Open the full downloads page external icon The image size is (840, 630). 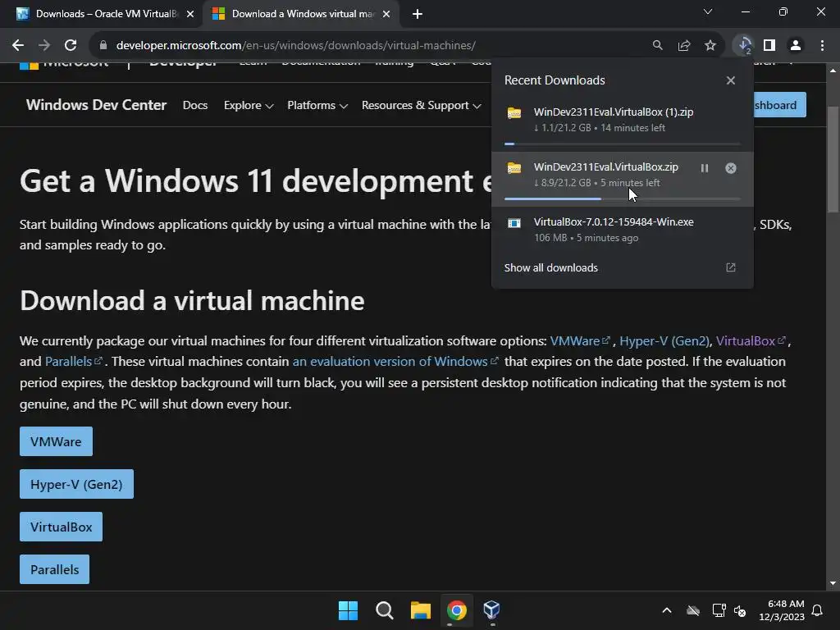(731, 267)
